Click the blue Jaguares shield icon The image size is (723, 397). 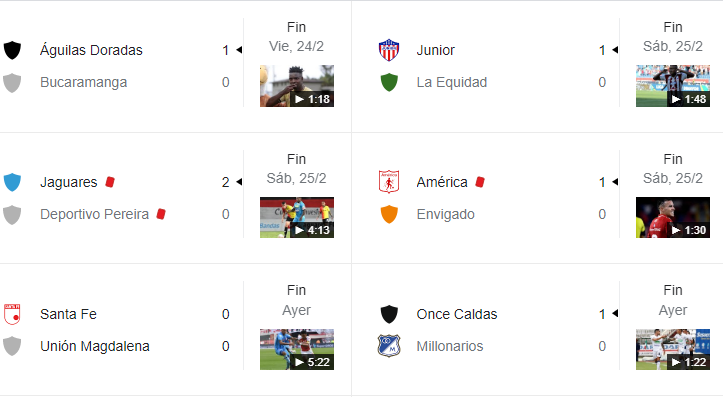point(12,182)
